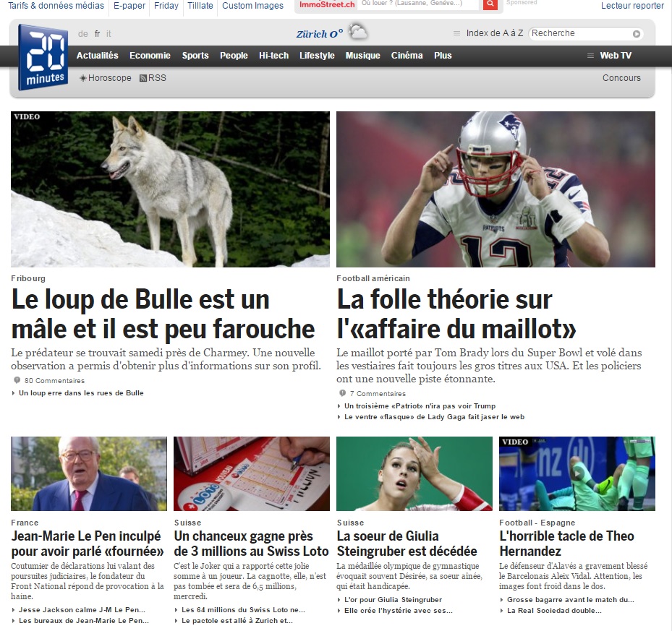This screenshot has height=631, width=672.
Task: Submit search with the Recherche arrow icon
Action: (x=637, y=34)
